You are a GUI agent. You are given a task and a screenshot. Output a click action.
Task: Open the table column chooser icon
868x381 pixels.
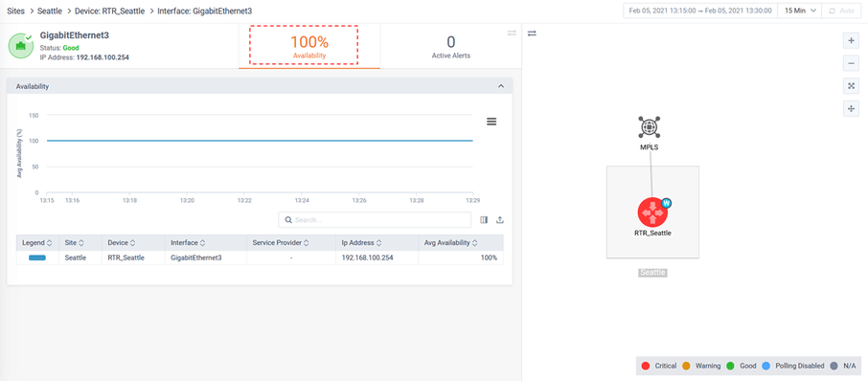(x=484, y=220)
